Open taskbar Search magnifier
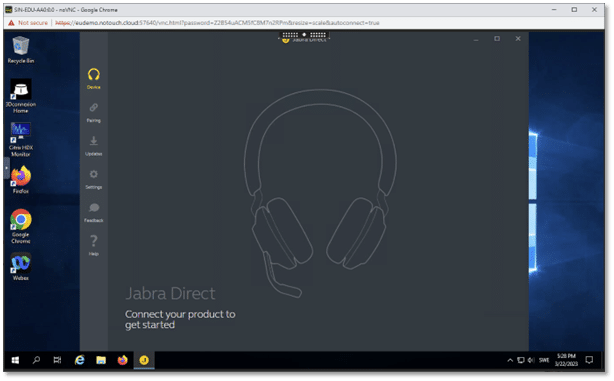The height and width of the screenshot is (381, 614). coord(36,361)
